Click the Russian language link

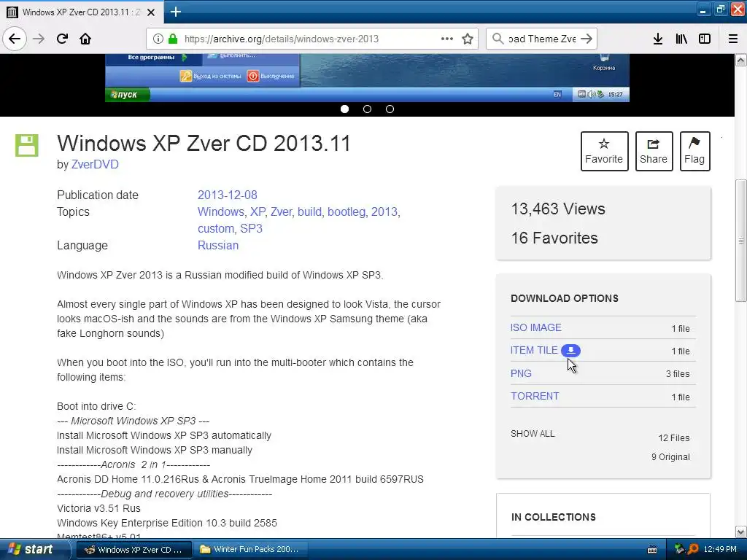[218, 245]
